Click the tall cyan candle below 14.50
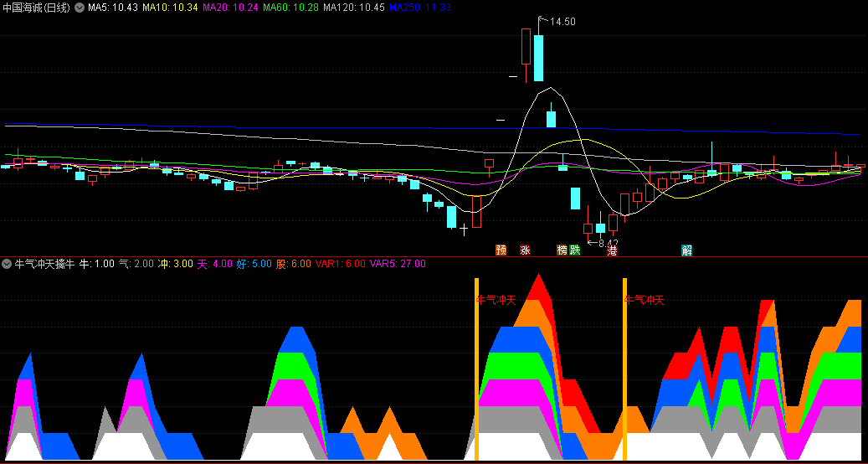The width and height of the screenshot is (868, 464). (538, 58)
